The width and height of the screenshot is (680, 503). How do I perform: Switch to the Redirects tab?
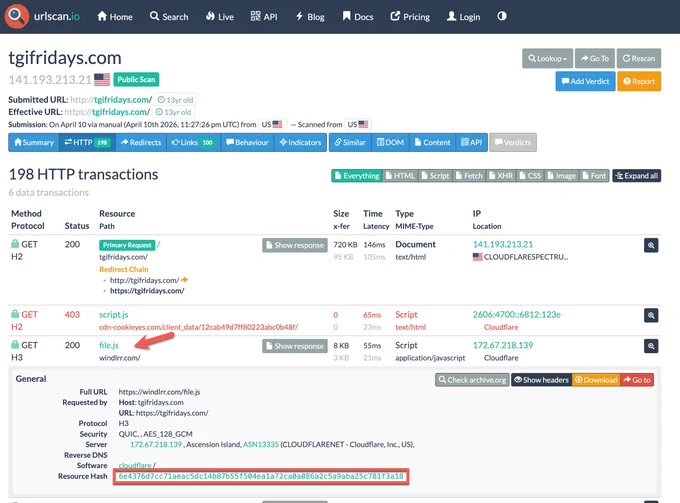[141, 142]
